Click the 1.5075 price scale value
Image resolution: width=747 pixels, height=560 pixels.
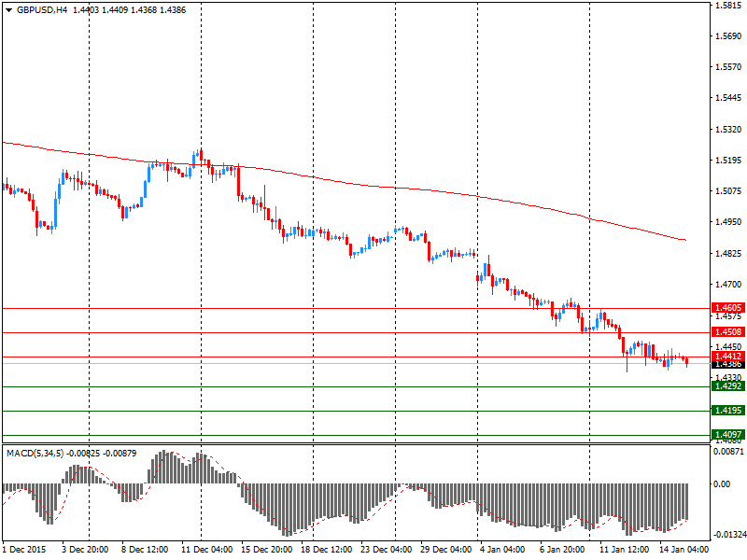(728, 191)
